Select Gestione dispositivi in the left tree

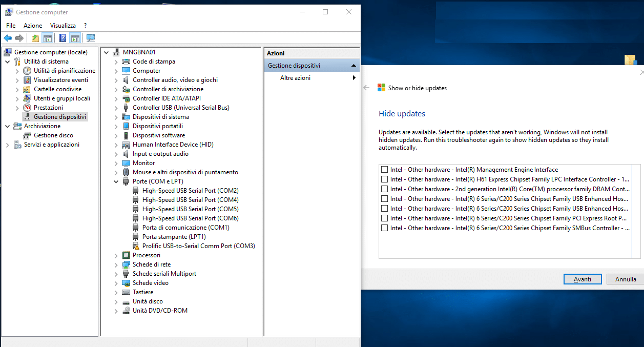[60, 117]
